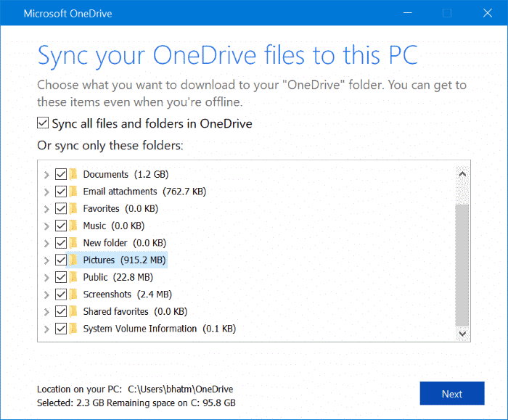508x420 pixels.
Task: Select Email attachments (762.7 KB) row
Action: pos(144,192)
